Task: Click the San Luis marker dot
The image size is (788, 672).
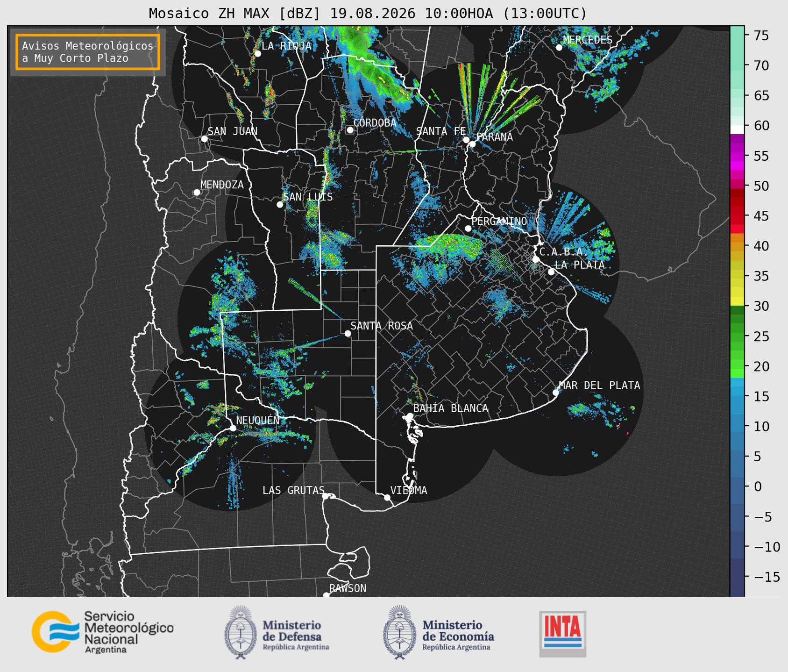Action: (x=280, y=205)
